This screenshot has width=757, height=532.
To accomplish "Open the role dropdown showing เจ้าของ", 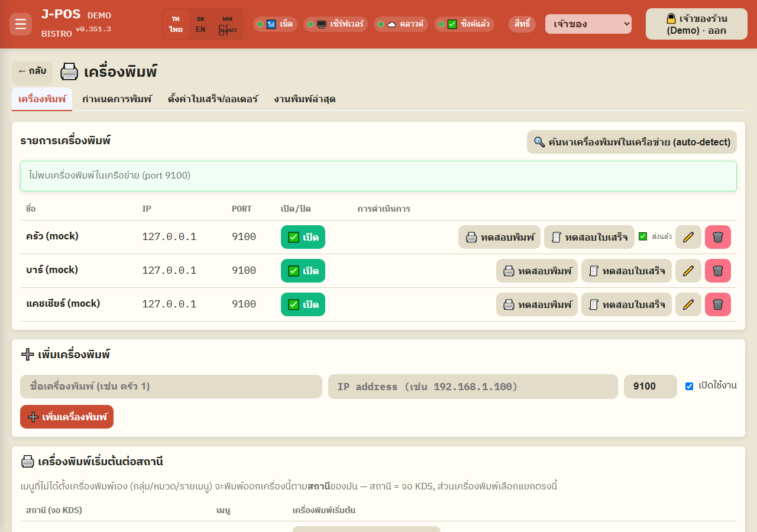I will pyautogui.click(x=588, y=24).
